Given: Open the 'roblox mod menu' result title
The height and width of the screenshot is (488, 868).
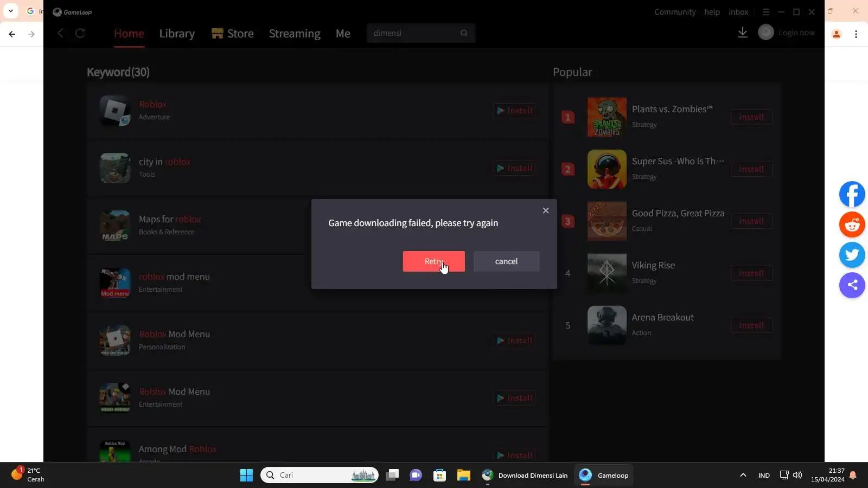Looking at the screenshot, I should click(x=174, y=277).
